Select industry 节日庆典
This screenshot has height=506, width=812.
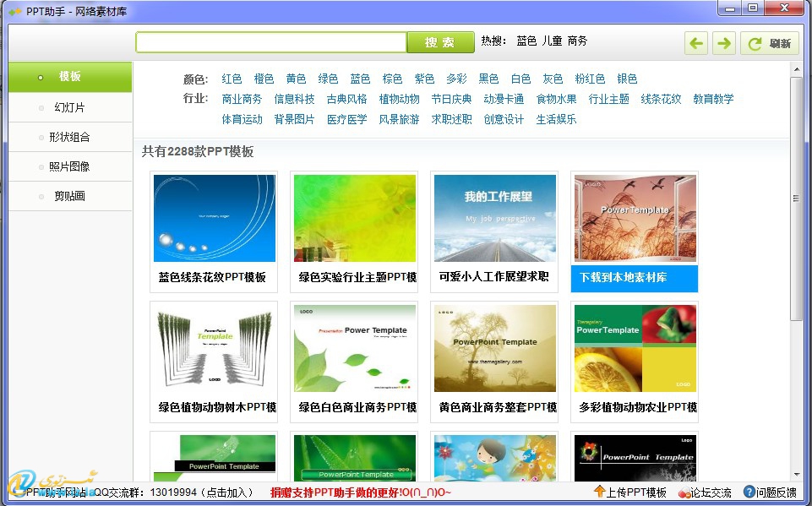coord(451,99)
